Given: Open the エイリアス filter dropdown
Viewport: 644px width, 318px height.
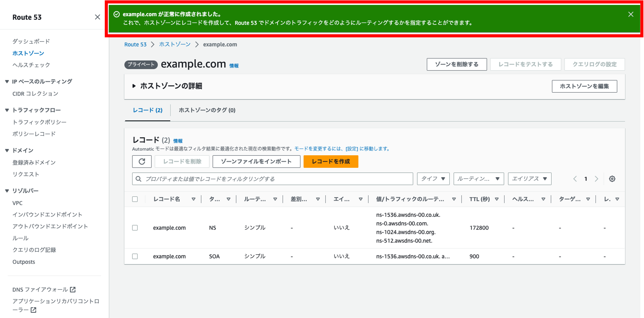Looking at the screenshot, I should point(530,179).
